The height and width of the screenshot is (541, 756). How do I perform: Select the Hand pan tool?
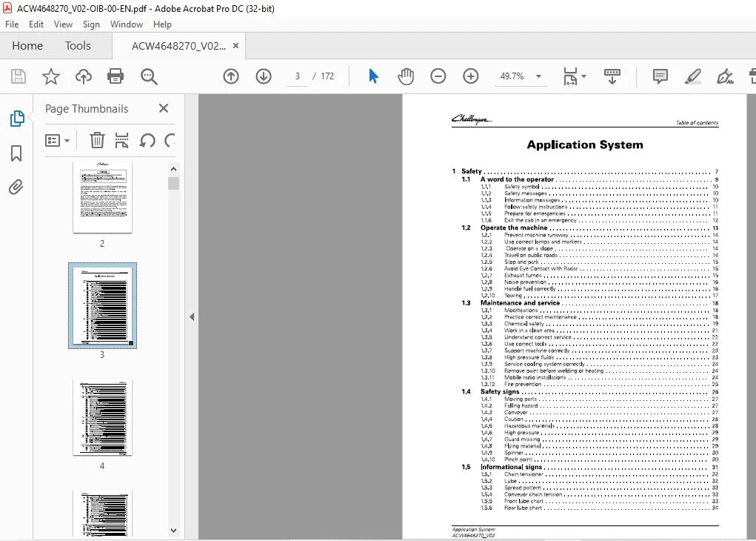pyautogui.click(x=406, y=76)
